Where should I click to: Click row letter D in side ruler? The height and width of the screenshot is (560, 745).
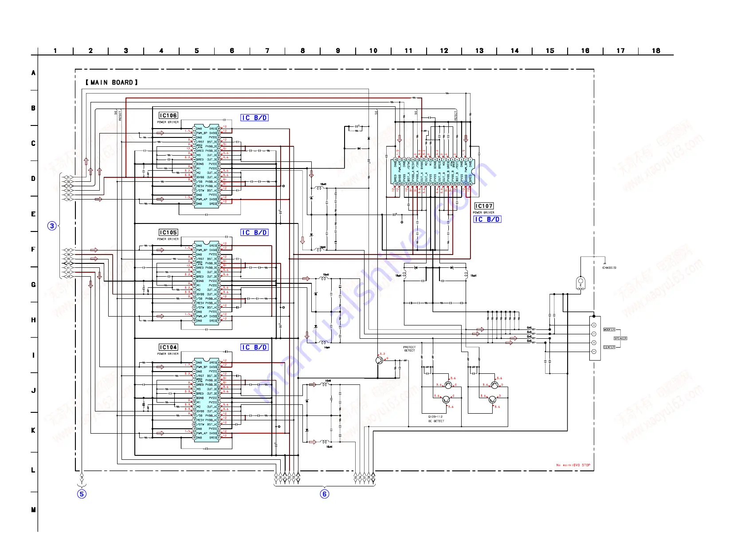[33, 179]
